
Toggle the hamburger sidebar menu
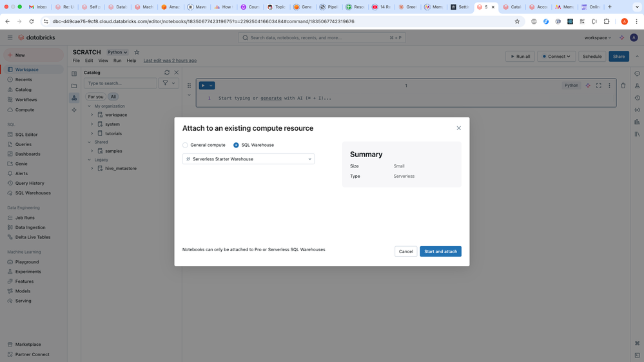[x=10, y=38]
